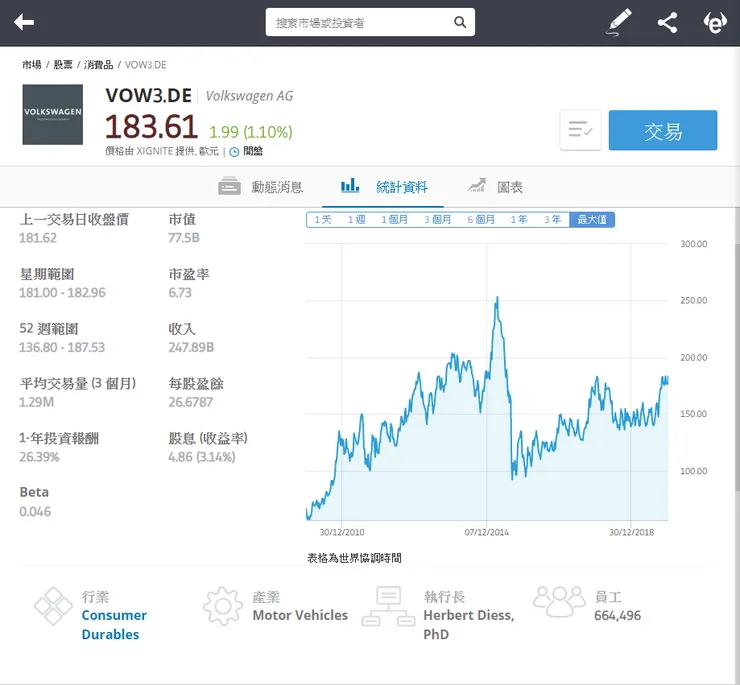Open the 消費品 breadcrumb link
The image size is (740, 685).
(98, 65)
